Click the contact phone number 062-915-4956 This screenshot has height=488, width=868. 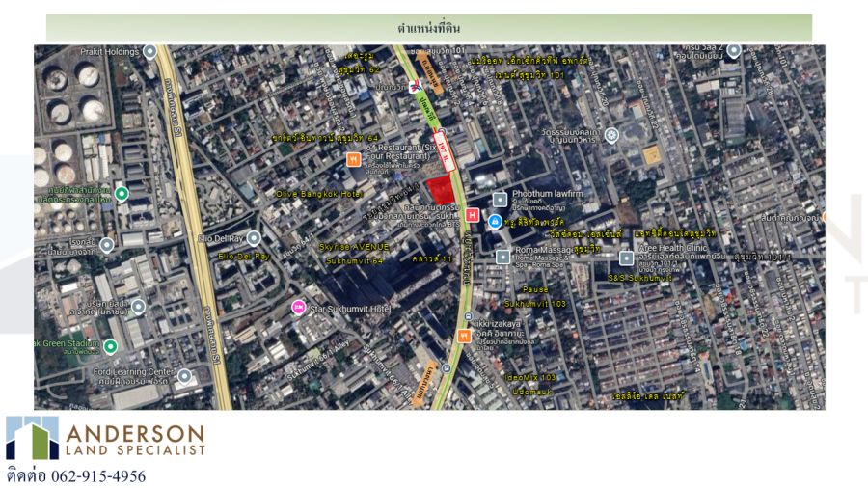point(98,475)
